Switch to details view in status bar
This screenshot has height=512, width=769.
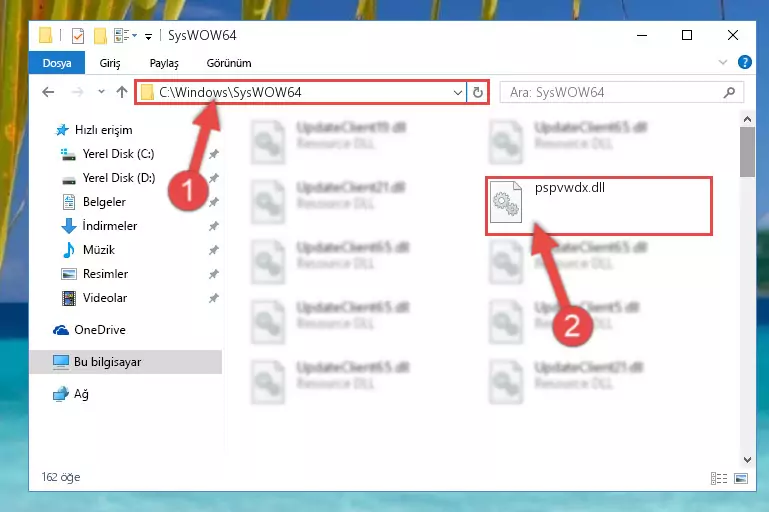point(718,478)
